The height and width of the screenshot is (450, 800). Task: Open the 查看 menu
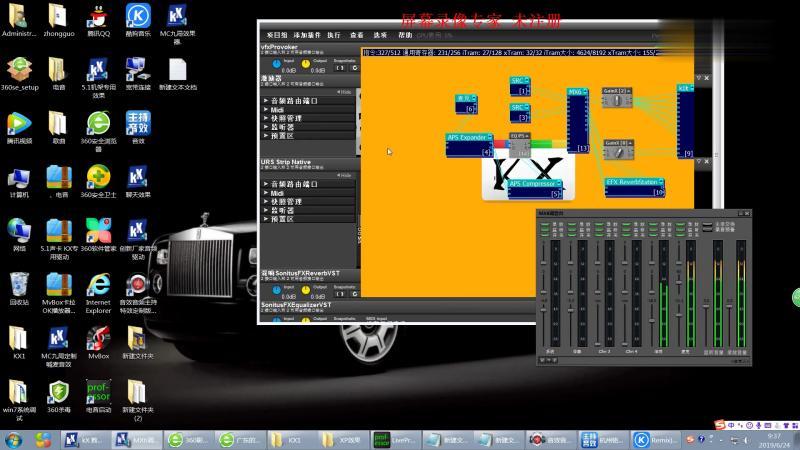[x=357, y=35]
